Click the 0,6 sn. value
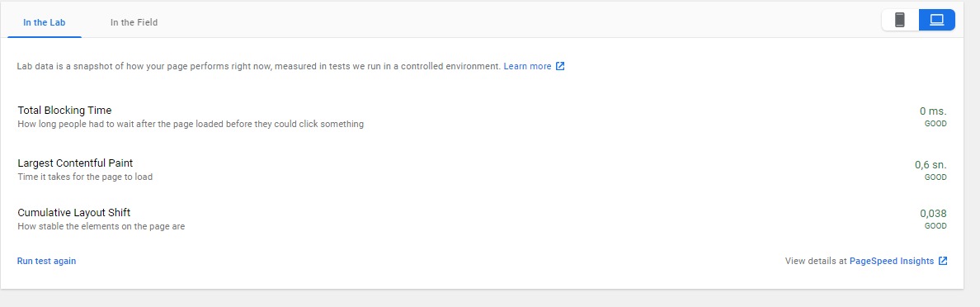 931,165
